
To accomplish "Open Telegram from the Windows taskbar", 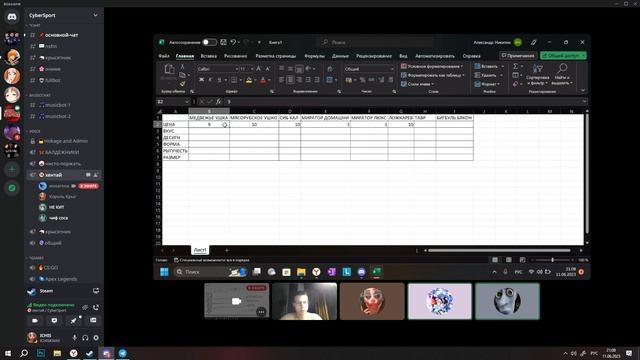I will (x=122, y=353).
